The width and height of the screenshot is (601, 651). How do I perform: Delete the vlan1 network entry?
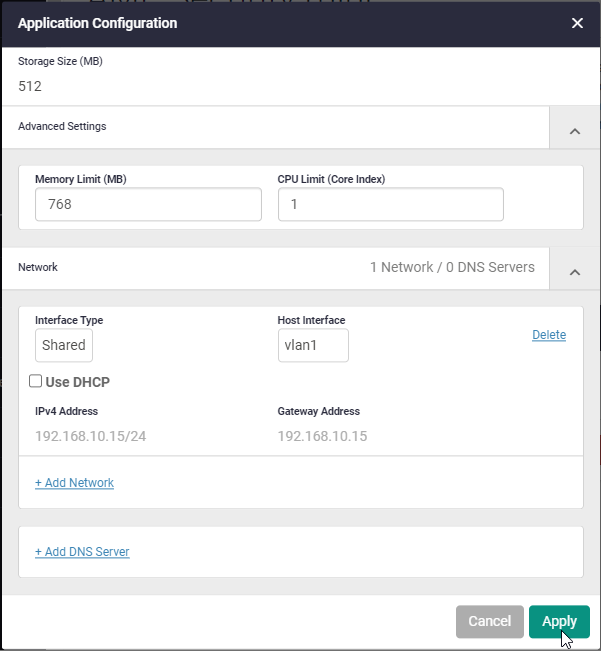click(549, 335)
